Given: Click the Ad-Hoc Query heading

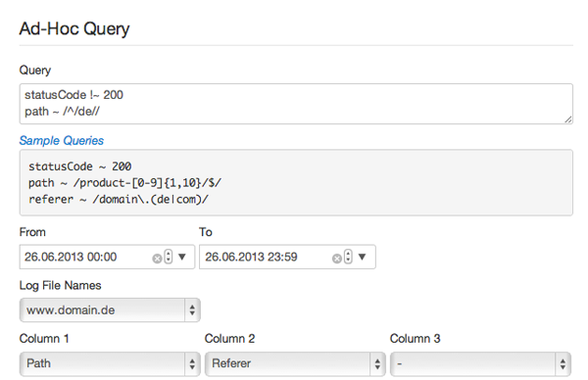Looking at the screenshot, I should pyautogui.click(x=74, y=28).
